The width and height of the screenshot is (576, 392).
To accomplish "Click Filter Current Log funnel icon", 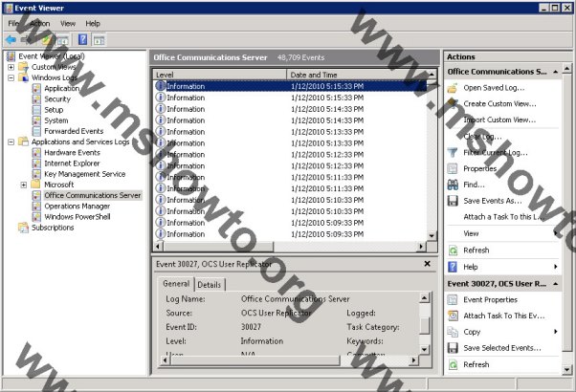I will tap(453, 152).
